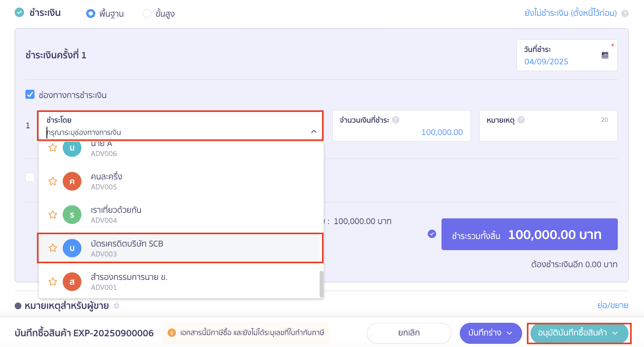Open help next to ยังไม่ชำระเงิน link
The image size is (644, 347).
tap(625, 13)
